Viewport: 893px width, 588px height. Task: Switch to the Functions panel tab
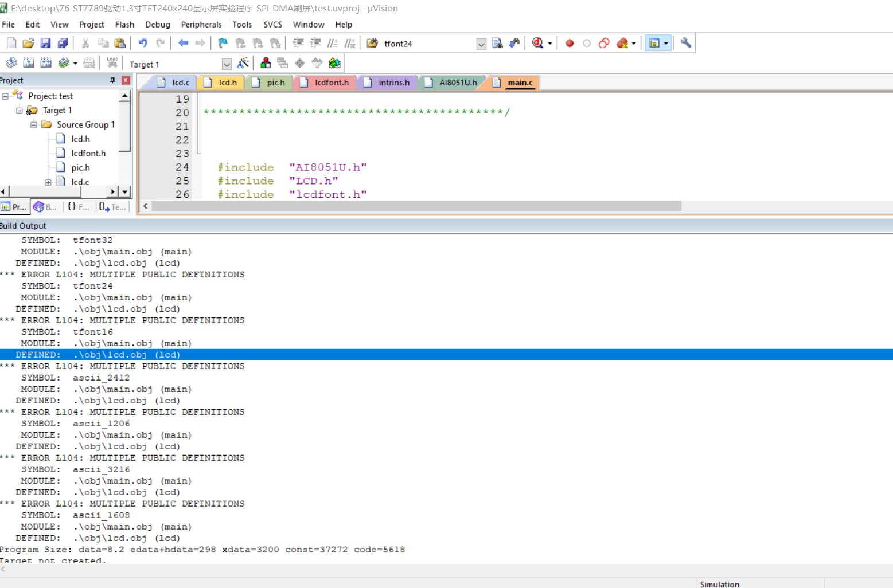pos(79,207)
